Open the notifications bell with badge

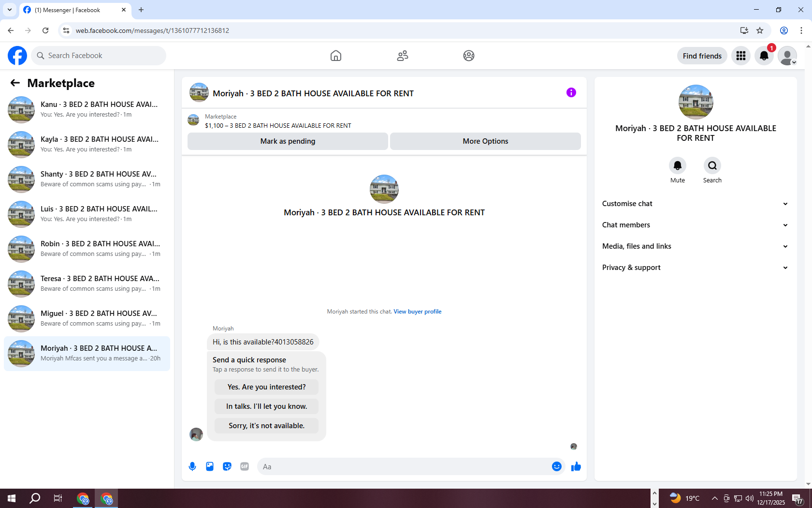tap(764, 56)
